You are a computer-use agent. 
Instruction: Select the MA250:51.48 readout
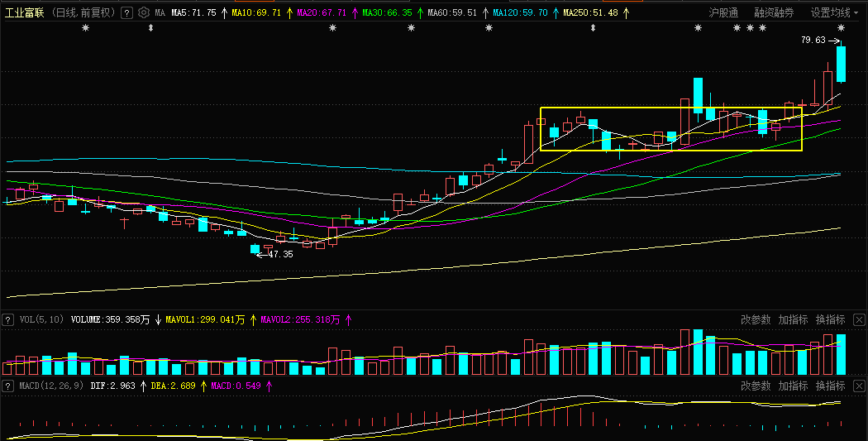click(x=591, y=12)
